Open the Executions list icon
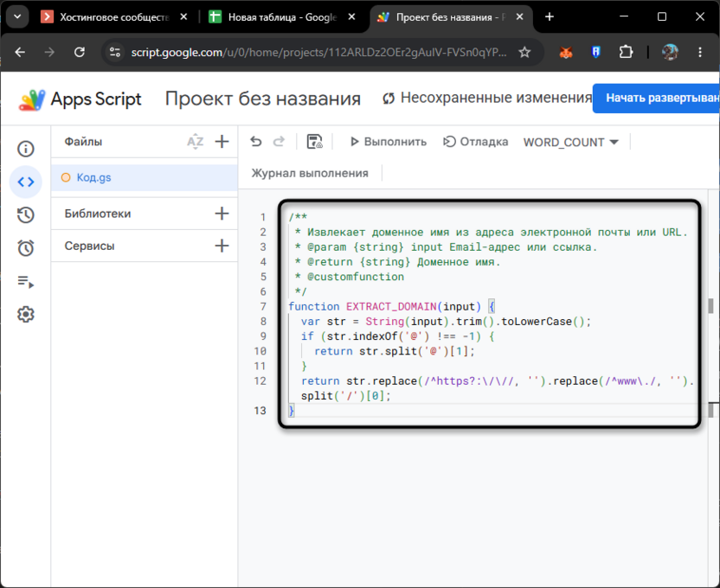Screen dimensions: 720x588 [x=26, y=282]
